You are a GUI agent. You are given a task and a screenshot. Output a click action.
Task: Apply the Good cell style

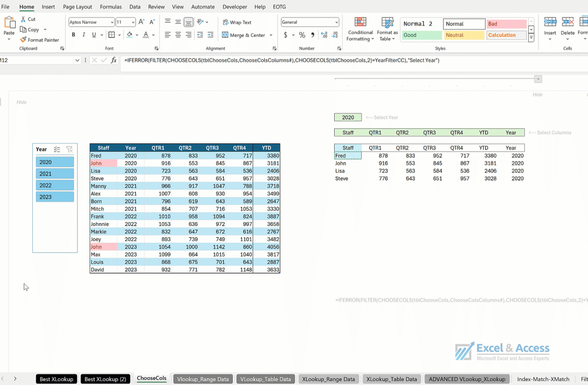420,35
